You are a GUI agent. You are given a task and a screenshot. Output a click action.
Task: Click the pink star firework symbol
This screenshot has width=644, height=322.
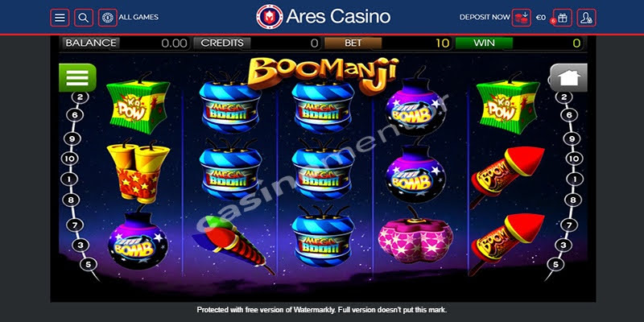coord(415,236)
